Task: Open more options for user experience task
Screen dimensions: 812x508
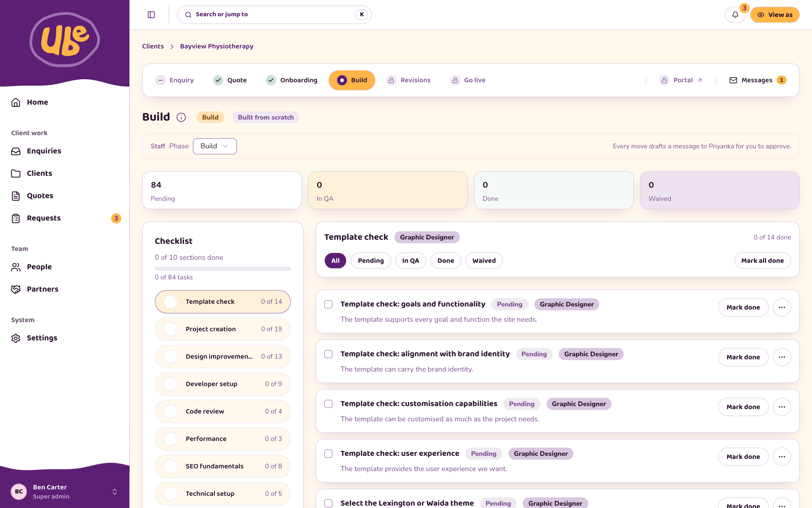Action: click(x=782, y=457)
